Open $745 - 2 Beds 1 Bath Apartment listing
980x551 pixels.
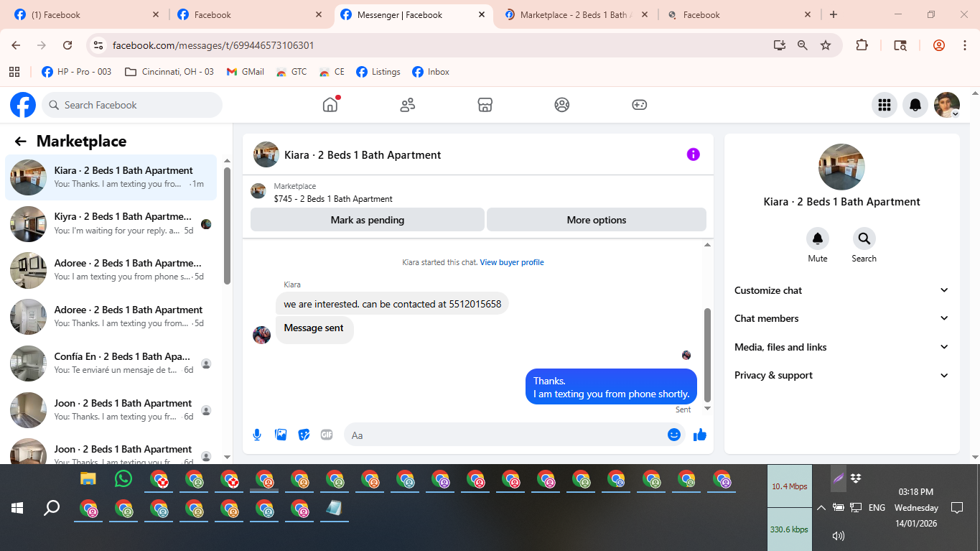click(333, 199)
